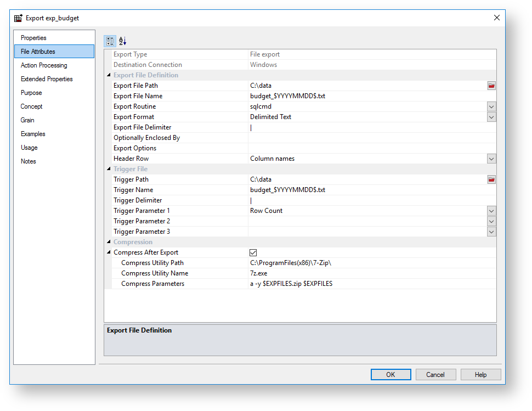This screenshot has width=532, height=411.
Task: Click the Help button
Action: (480, 375)
